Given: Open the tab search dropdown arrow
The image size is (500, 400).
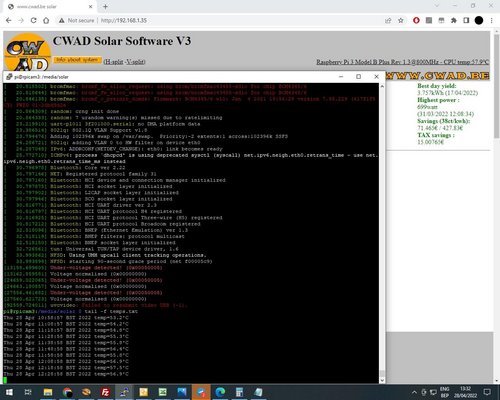Looking at the screenshot, I should pyautogui.click(x=437, y=6).
